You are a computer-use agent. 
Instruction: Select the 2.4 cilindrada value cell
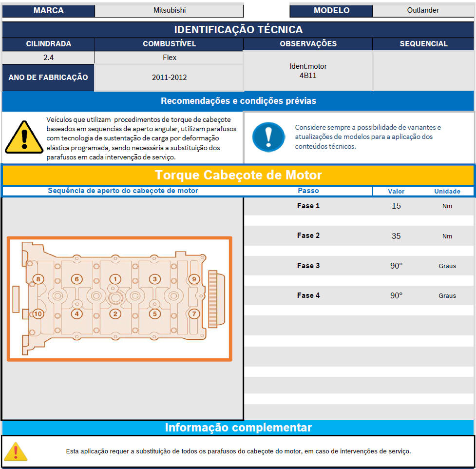[x=48, y=58]
